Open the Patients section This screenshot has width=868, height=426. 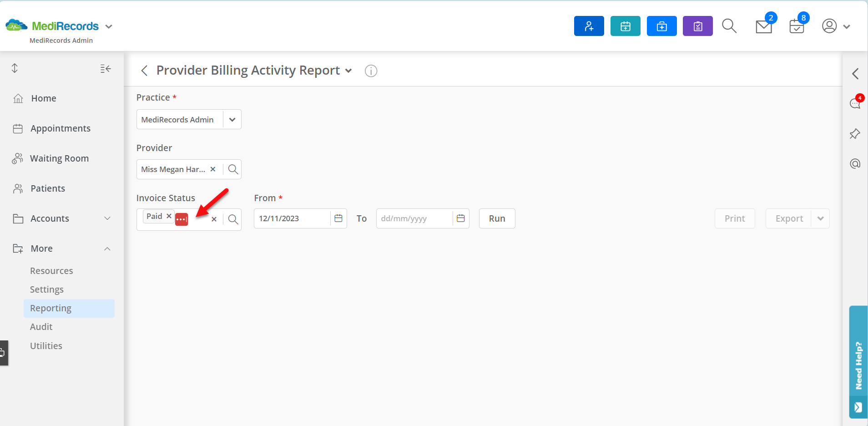point(48,188)
